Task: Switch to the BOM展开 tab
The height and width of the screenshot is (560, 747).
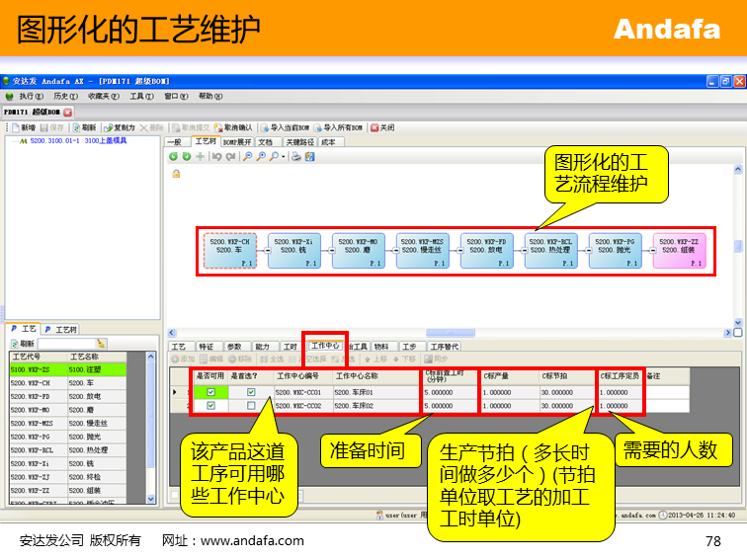Action: click(x=237, y=141)
